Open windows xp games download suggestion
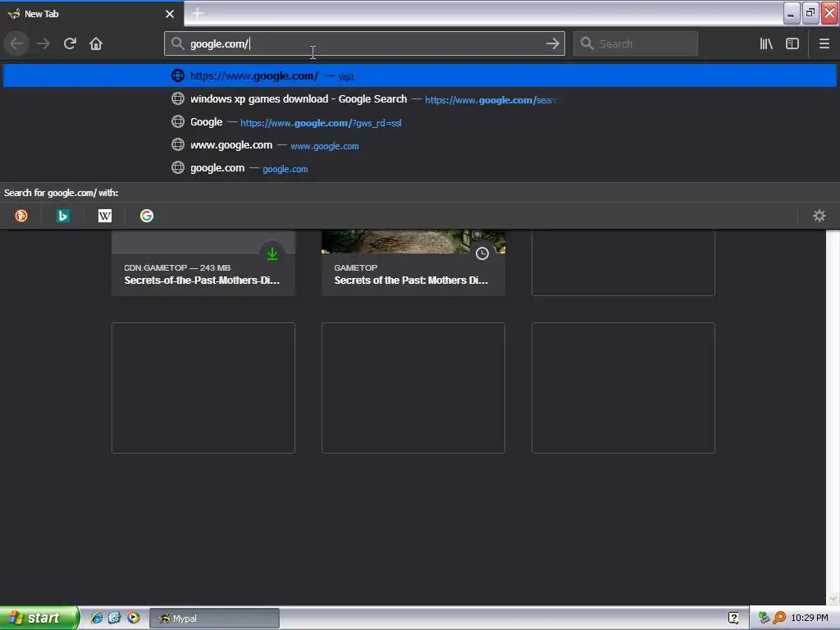The width and height of the screenshot is (840, 630). [420, 98]
